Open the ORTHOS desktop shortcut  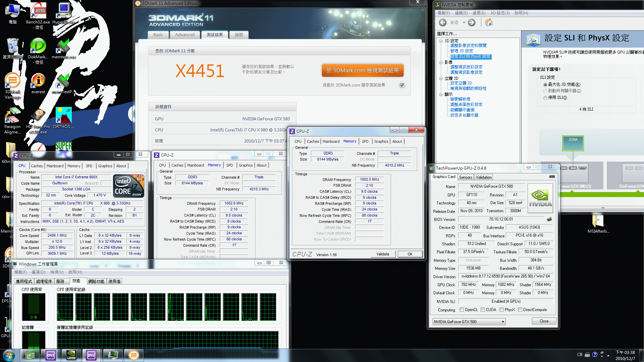(x=63, y=118)
